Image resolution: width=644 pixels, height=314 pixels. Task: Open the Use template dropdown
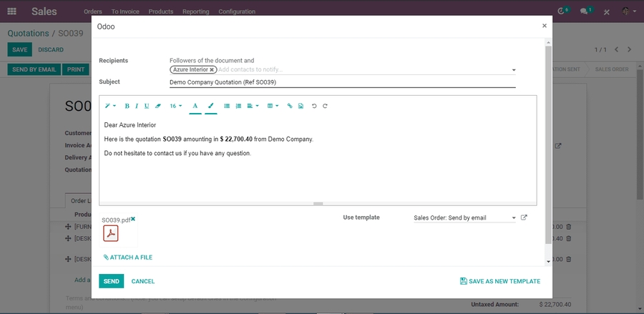(464, 217)
